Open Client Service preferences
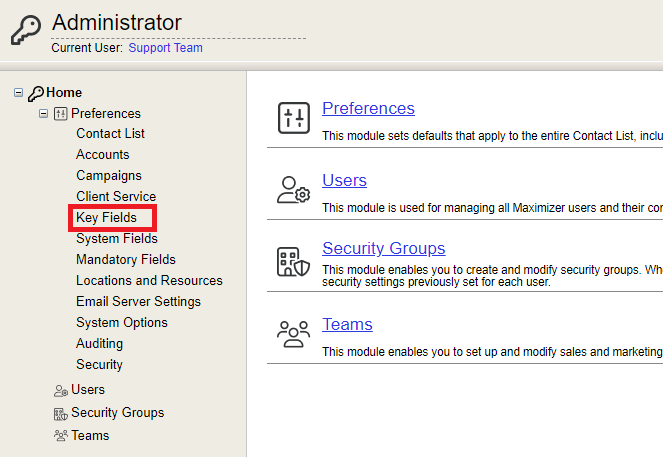 pos(116,197)
